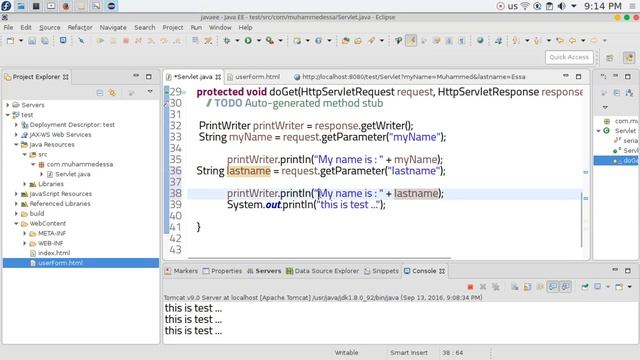Toggle Link with Editor in Project Explorer

coord(112,93)
